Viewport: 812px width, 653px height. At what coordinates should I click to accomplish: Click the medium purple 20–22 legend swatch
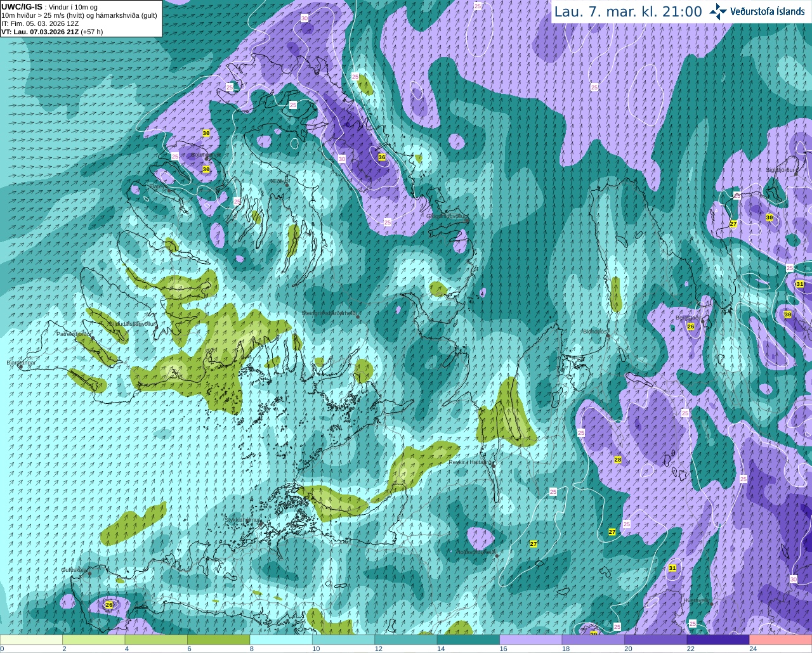point(656,639)
